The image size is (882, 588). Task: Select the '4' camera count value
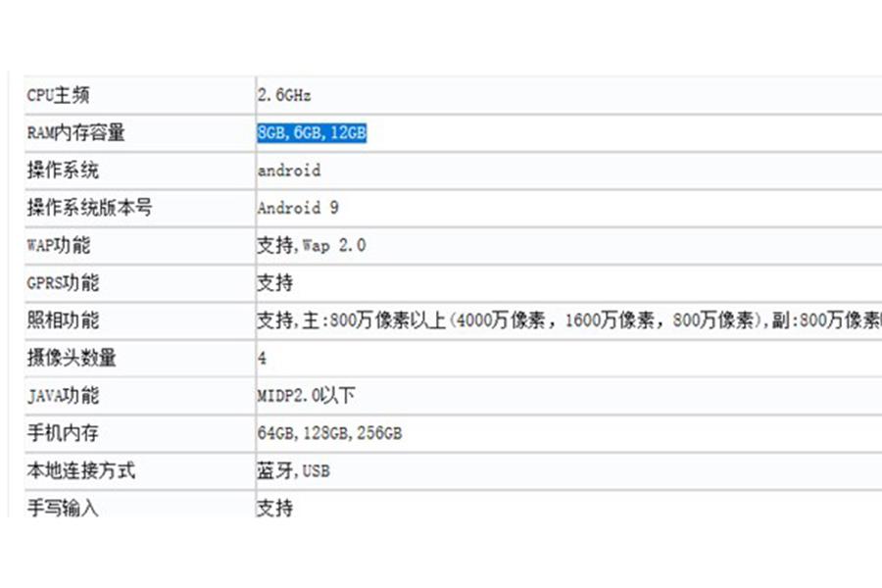[262, 358]
